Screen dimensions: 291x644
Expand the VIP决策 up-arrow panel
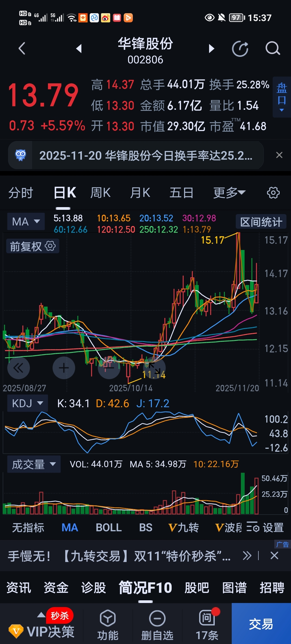[x=41, y=615]
